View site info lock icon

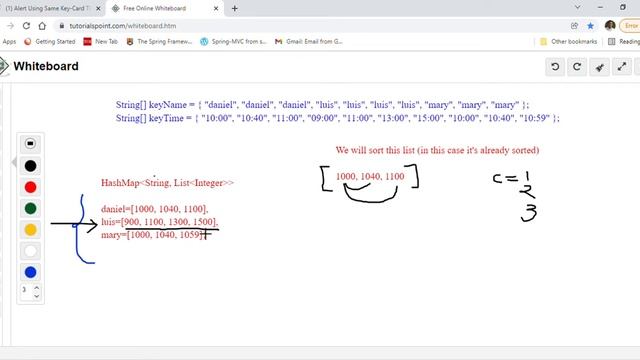pos(62,26)
